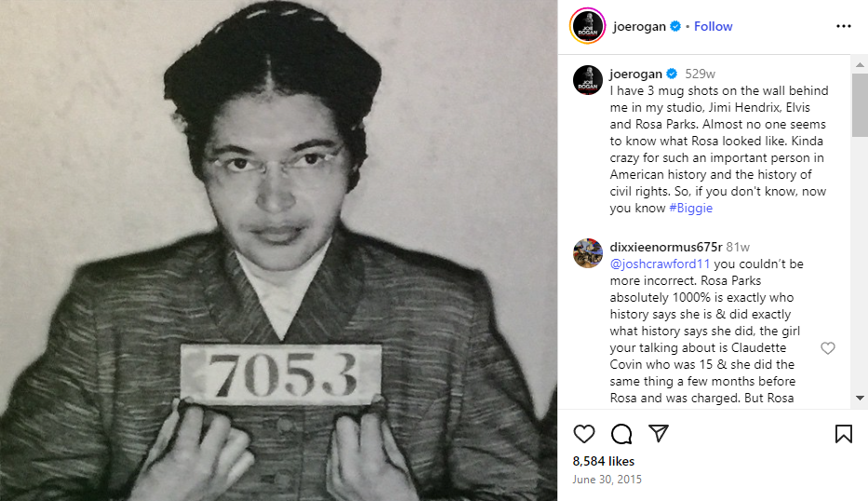Viewport: 868px width, 501px height.
Task: Click the scroll down arrow in comments
Action: 859,398
